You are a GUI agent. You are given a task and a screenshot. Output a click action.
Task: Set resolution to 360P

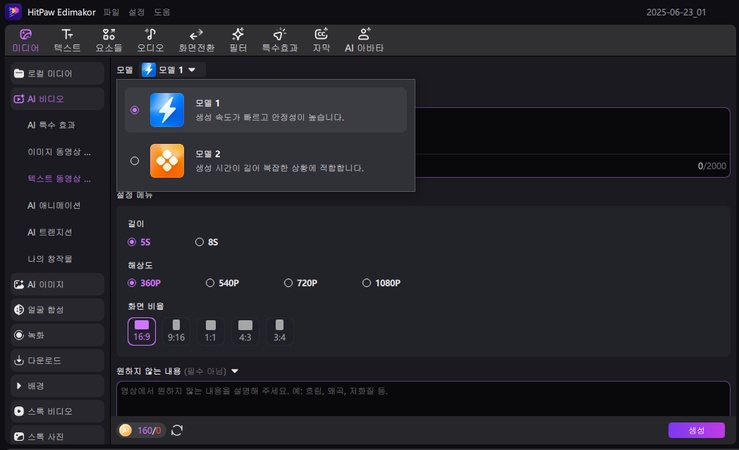pos(144,283)
